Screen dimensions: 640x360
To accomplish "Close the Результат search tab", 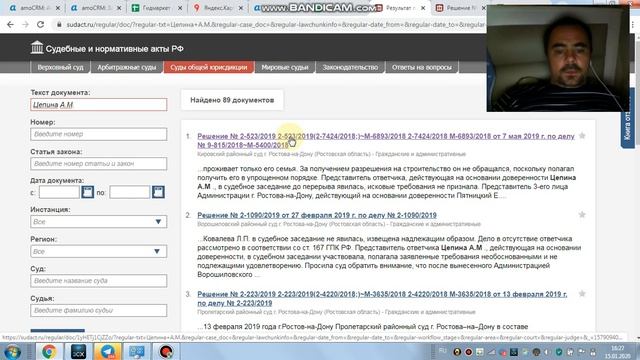I will click(x=423, y=8).
